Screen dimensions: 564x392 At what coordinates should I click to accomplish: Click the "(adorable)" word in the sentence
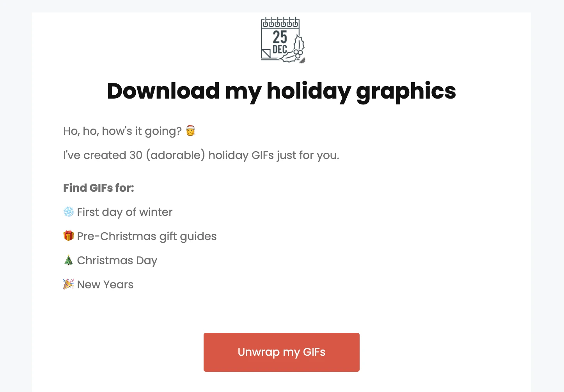coord(176,155)
